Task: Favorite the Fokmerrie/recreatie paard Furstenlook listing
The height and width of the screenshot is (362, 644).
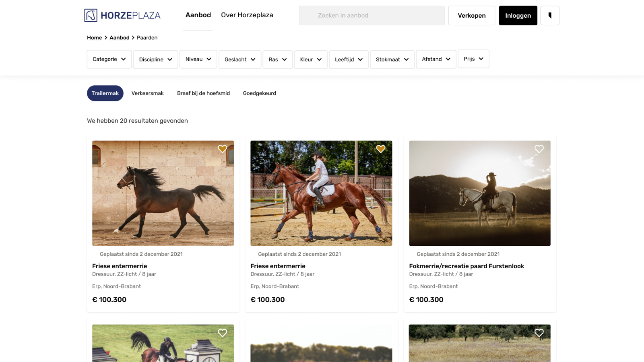Action: click(539, 149)
